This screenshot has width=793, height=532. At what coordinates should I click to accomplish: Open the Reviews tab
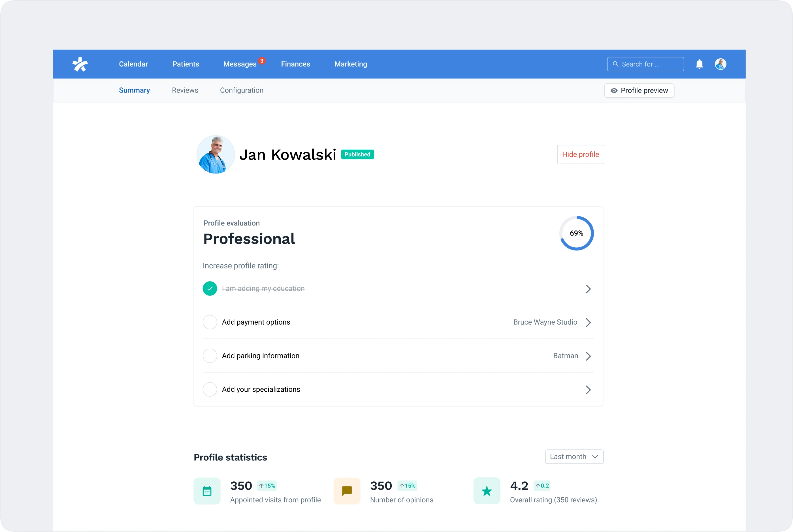185,90
